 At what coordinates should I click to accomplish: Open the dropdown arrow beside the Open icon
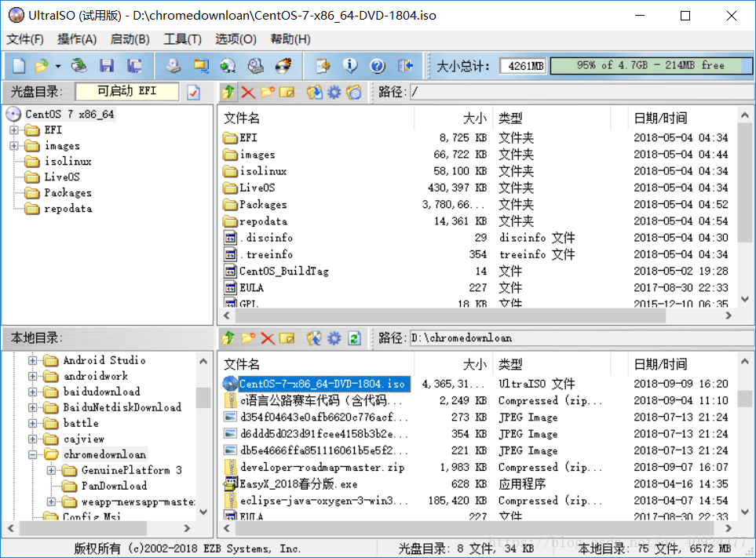tap(58, 66)
